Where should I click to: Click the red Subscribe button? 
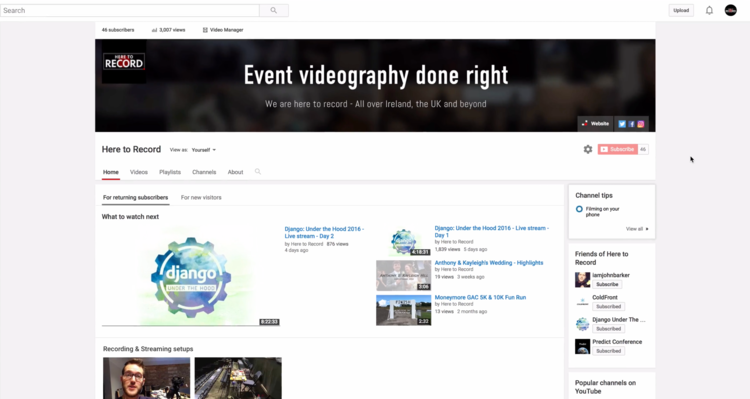pos(618,149)
